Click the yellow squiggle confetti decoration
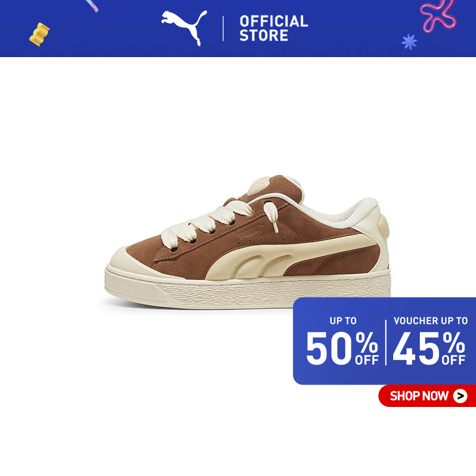The width and height of the screenshot is (476, 476). 39,34
